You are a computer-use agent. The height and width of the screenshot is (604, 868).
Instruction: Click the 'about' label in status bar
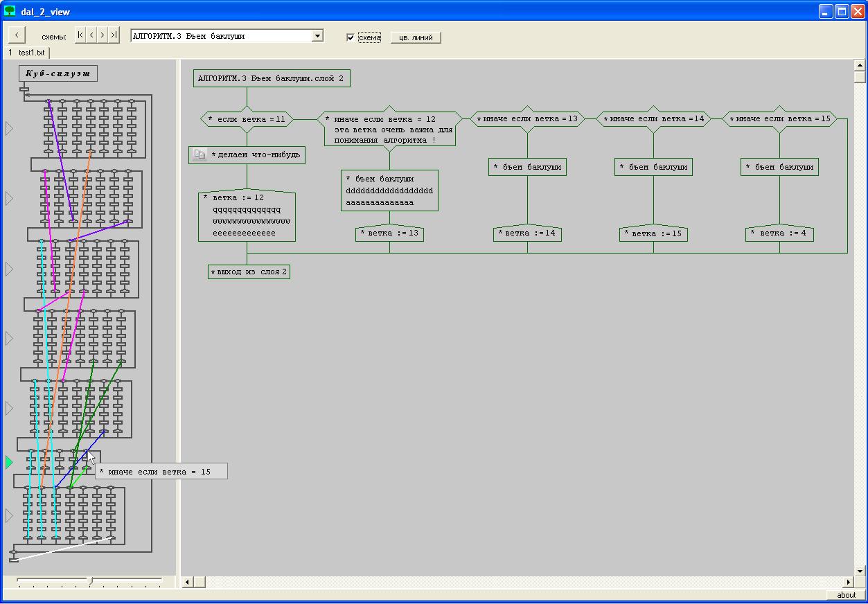pos(846,595)
